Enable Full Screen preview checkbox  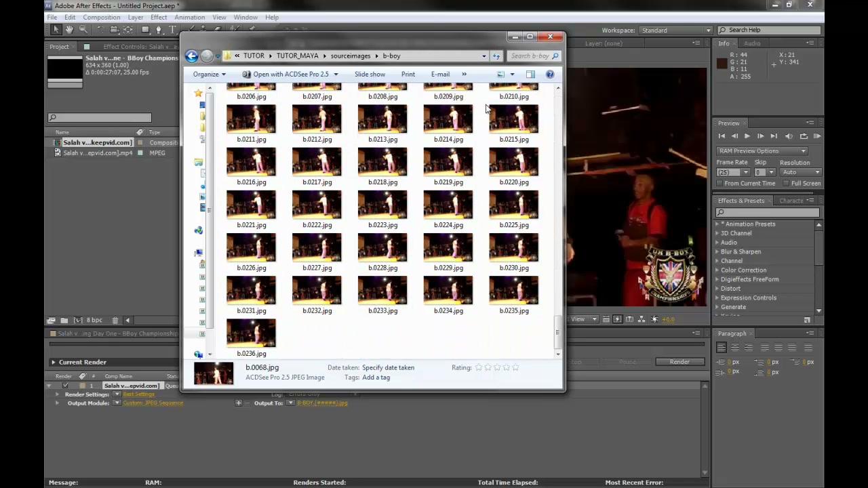coord(787,184)
